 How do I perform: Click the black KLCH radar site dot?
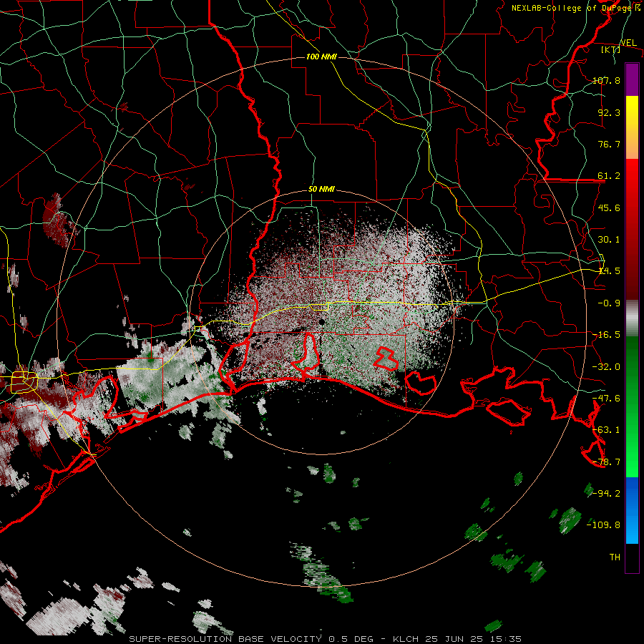tap(322, 322)
